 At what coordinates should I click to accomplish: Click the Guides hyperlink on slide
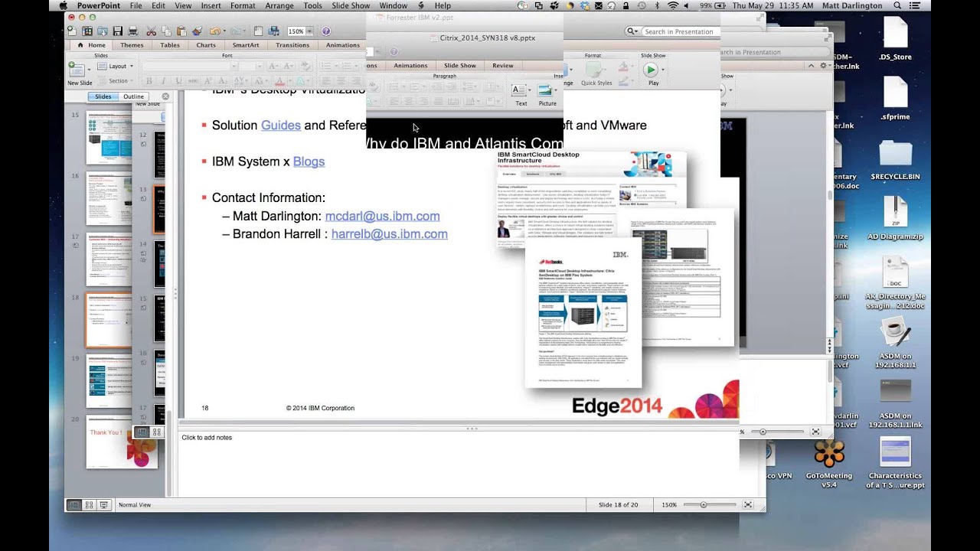pyautogui.click(x=281, y=125)
